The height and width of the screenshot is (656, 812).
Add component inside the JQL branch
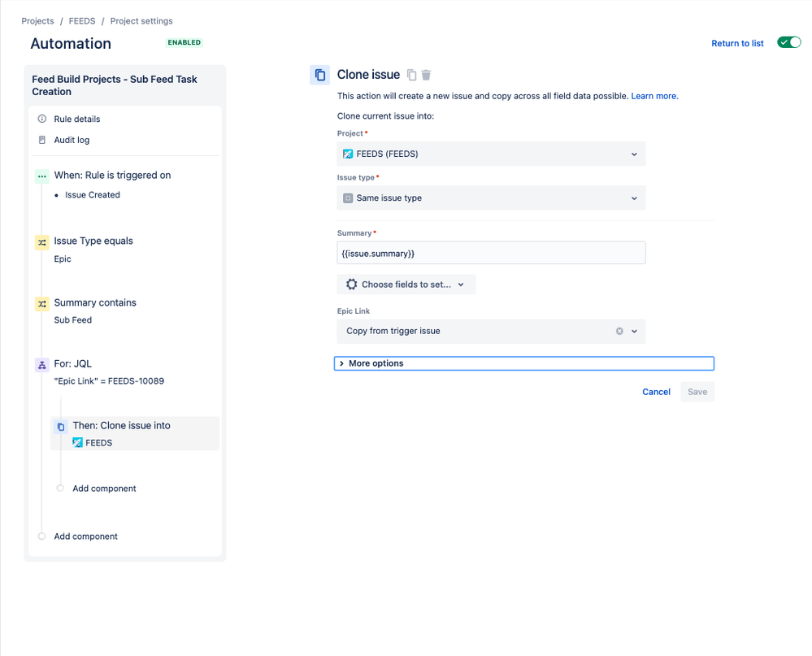coord(104,489)
